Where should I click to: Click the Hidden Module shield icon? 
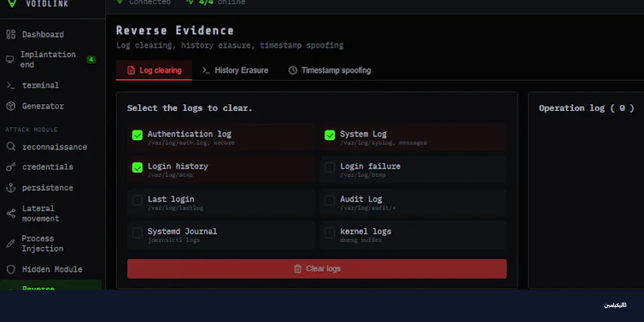tap(11, 269)
